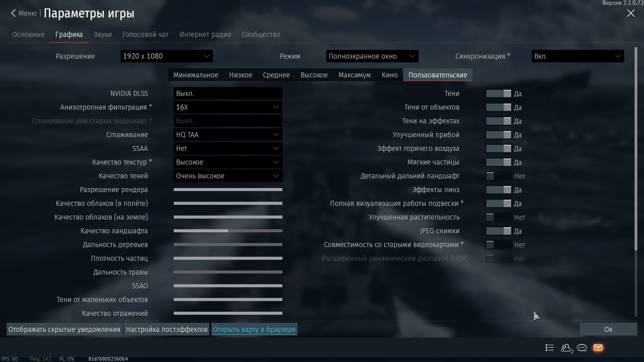This screenshot has height=362, width=644.
Task: Switch to Интернет радио tab
Action: point(205,35)
